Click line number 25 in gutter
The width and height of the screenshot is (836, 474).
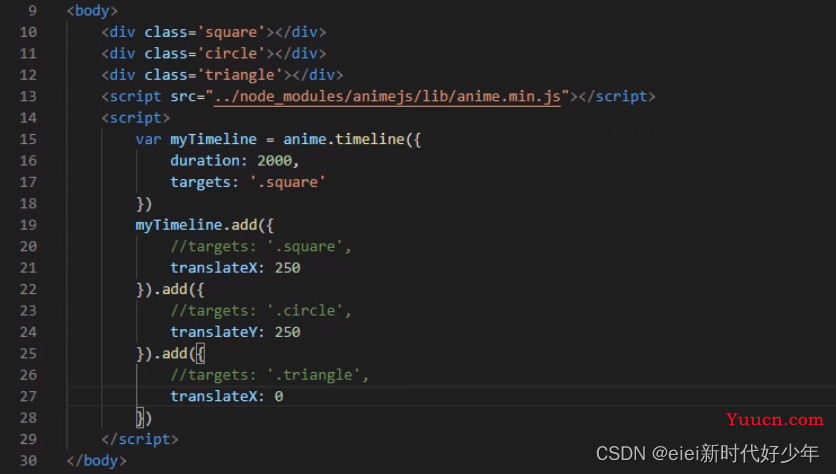[28, 354]
